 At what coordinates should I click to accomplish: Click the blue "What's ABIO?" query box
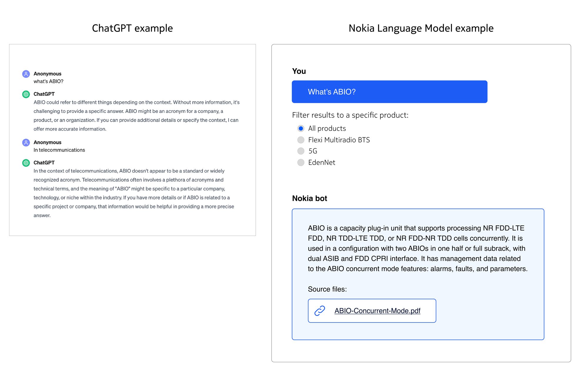pyautogui.click(x=389, y=92)
